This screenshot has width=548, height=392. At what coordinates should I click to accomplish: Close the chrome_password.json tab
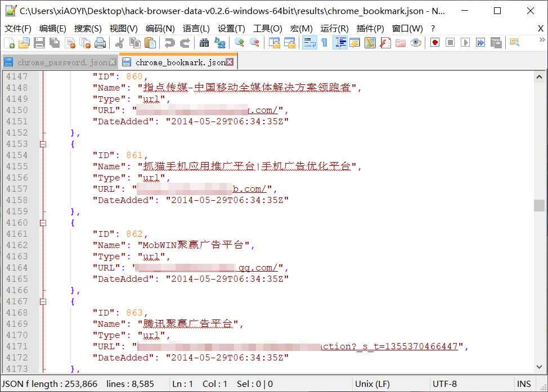click(x=112, y=62)
